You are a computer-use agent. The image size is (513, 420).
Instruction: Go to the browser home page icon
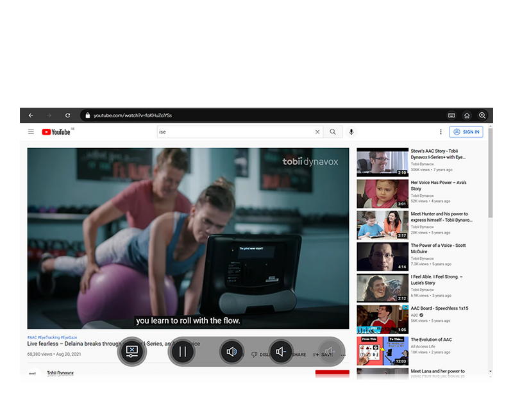click(x=467, y=115)
